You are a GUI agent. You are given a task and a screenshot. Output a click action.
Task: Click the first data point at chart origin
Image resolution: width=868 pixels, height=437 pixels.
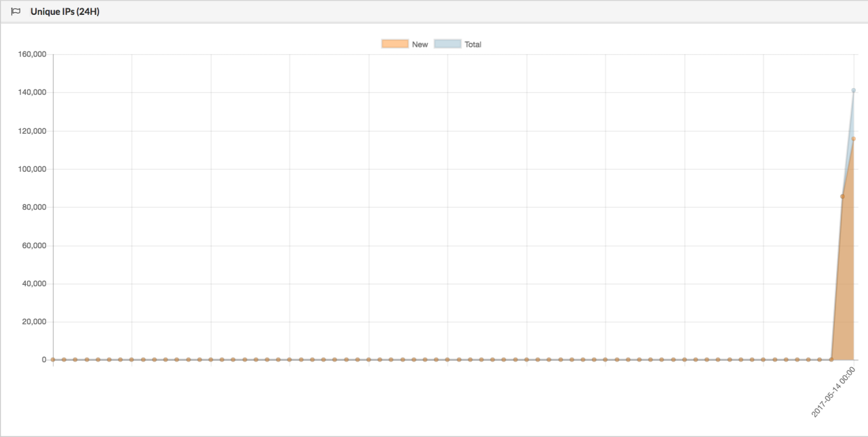53,360
